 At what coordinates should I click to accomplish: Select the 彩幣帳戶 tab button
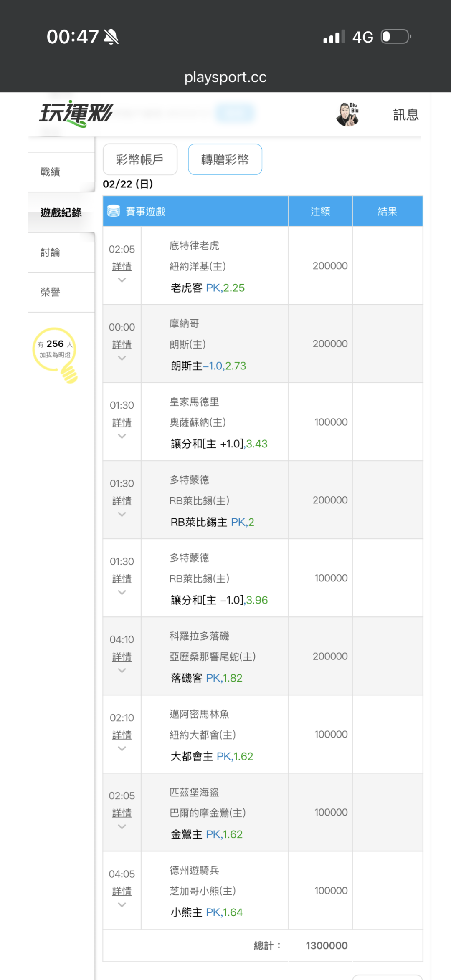pyautogui.click(x=140, y=159)
